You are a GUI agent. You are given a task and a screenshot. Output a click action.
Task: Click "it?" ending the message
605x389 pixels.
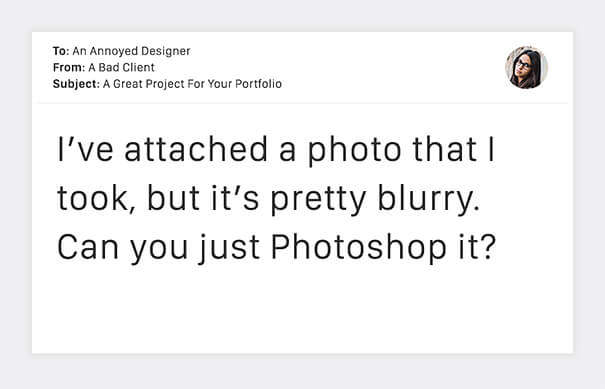pos(477,247)
